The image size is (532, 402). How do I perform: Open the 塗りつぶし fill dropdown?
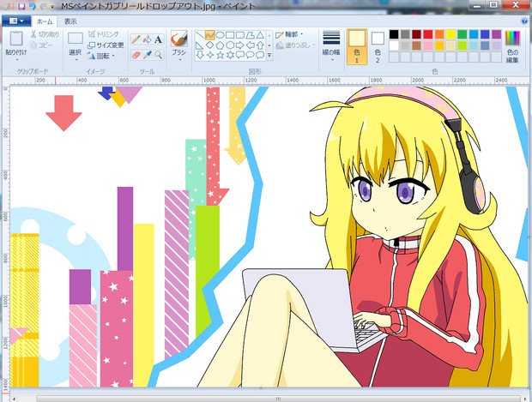click(x=295, y=45)
